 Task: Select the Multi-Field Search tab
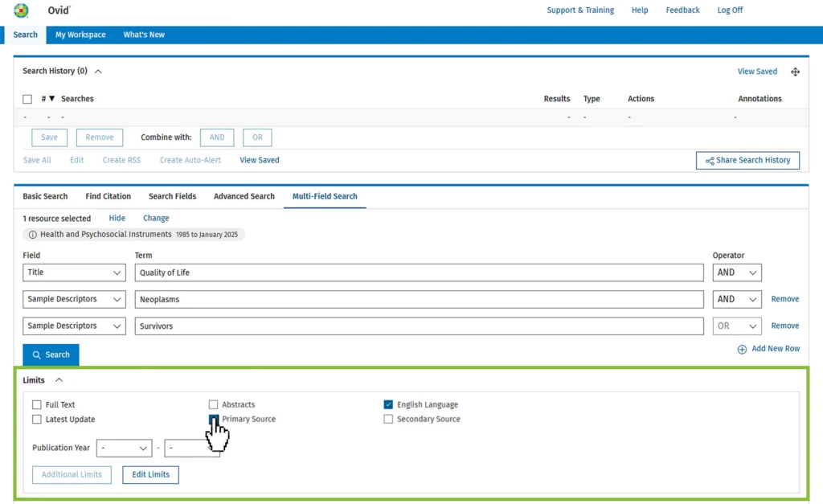[x=325, y=196]
